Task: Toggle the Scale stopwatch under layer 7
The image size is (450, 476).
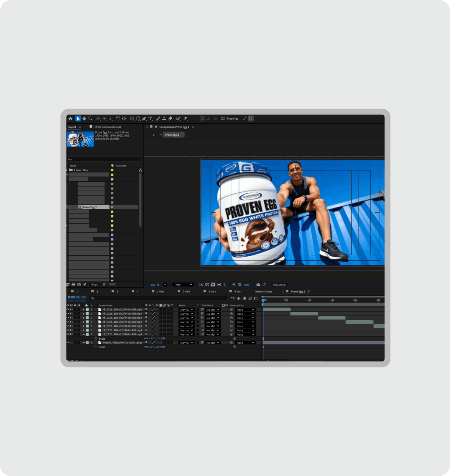Action: pos(96,338)
